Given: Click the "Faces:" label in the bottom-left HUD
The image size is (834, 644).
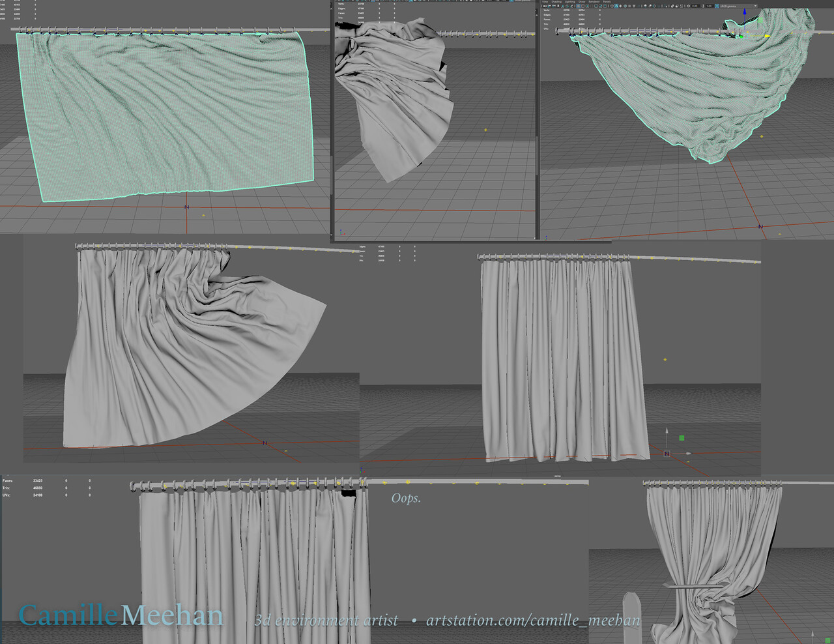Looking at the screenshot, I should [x=8, y=481].
